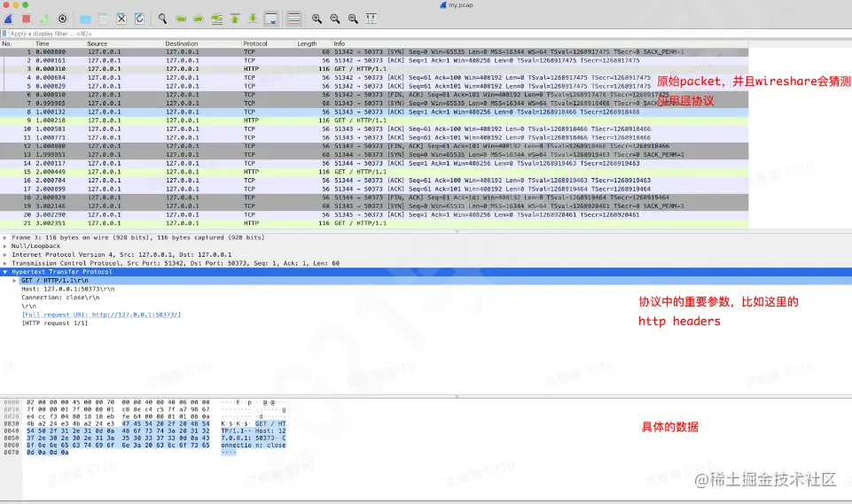
Task: Select packet 15 HTTP GET row
Action: 374,172
